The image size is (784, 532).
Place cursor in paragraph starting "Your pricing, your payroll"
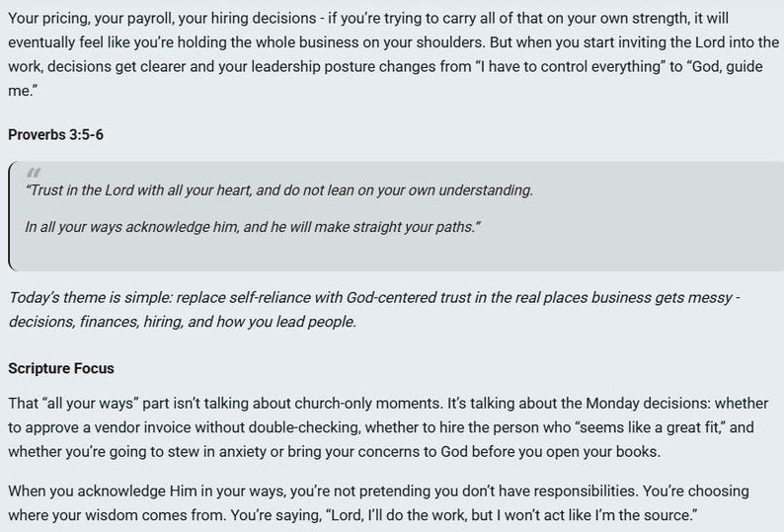coord(394,54)
